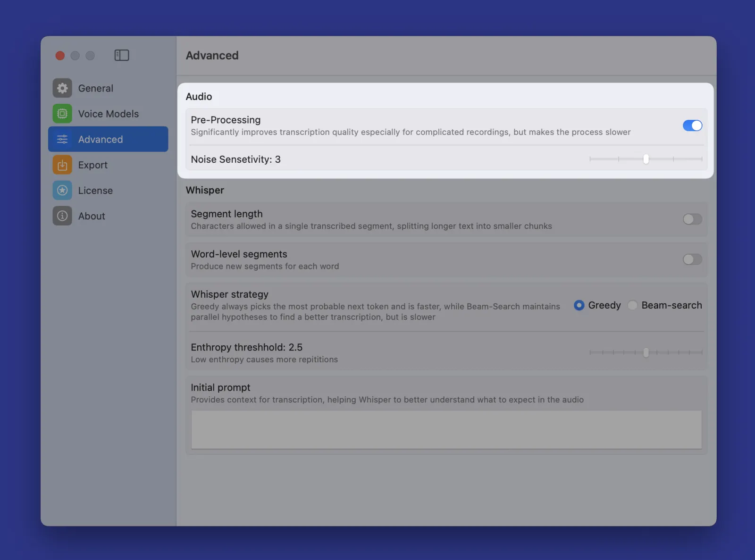The width and height of the screenshot is (755, 560).
Task: Select the Advanced sidebar item
Action: click(108, 139)
